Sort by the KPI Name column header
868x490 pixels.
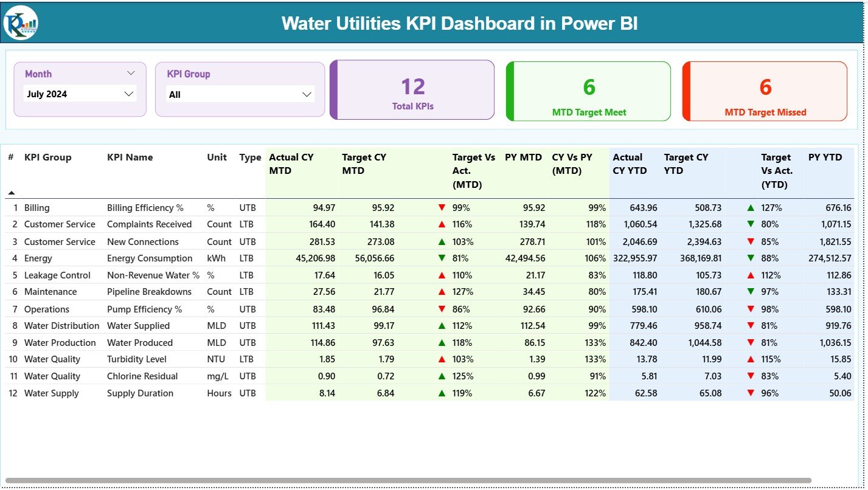[130, 157]
